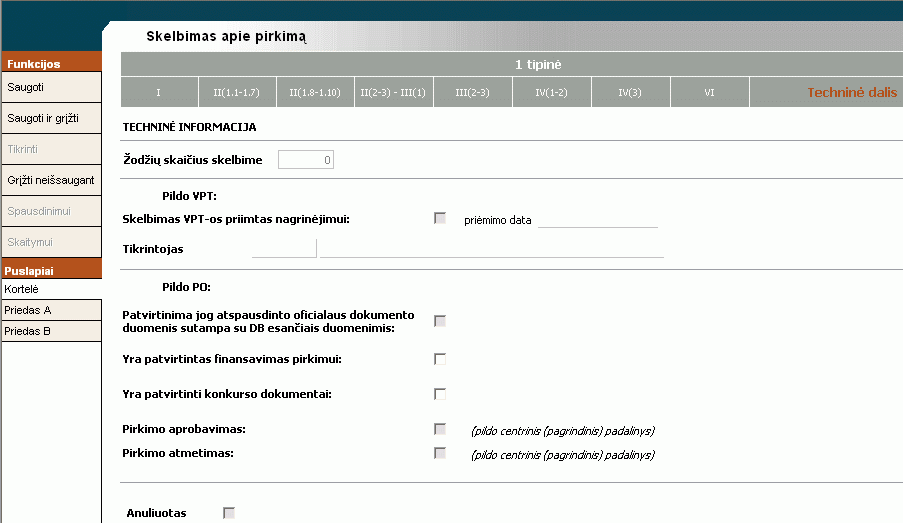The image size is (903, 523).
Task: Switch to tab IV(1-2)
Action: pos(552,92)
